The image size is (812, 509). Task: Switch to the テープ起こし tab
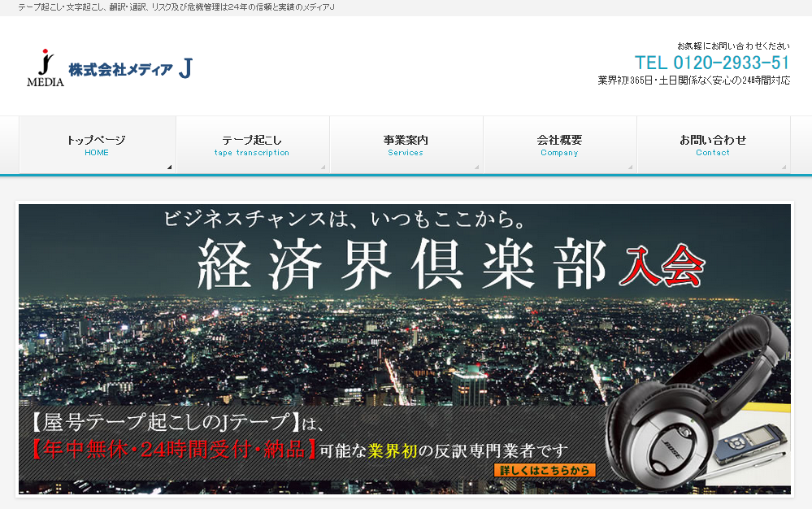253,145
